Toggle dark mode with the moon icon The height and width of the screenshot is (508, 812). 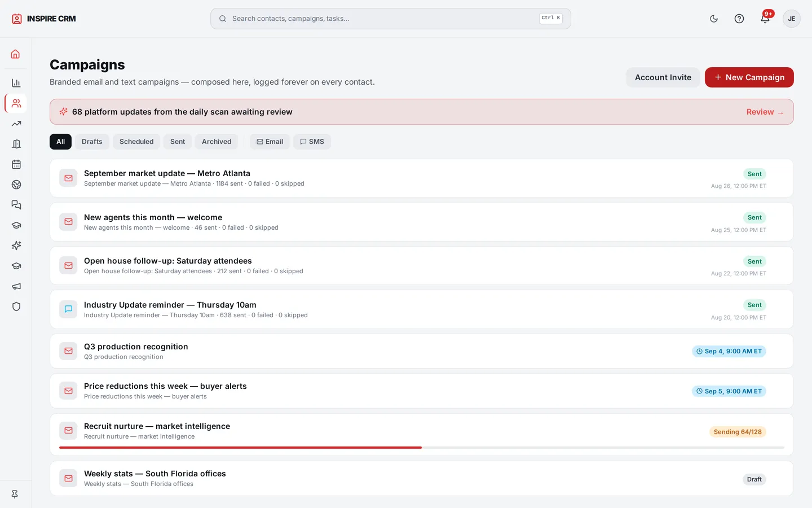click(714, 19)
